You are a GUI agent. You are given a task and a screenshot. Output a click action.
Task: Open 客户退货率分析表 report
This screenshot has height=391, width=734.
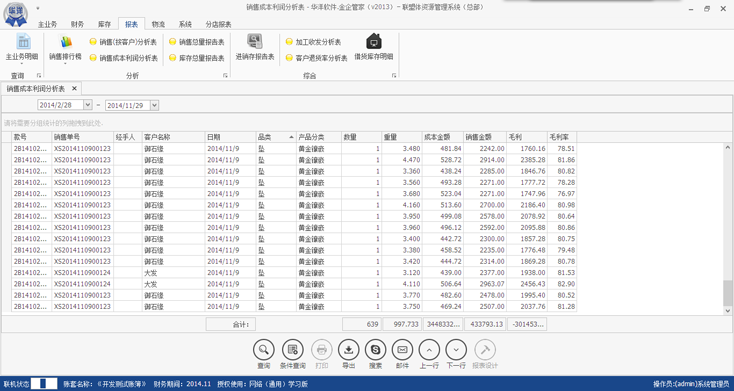click(x=316, y=58)
